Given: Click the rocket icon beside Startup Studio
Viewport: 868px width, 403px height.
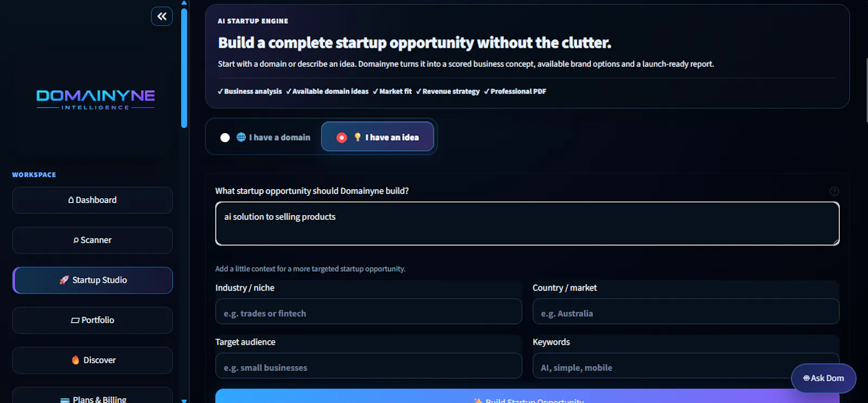Looking at the screenshot, I should point(64,280).
